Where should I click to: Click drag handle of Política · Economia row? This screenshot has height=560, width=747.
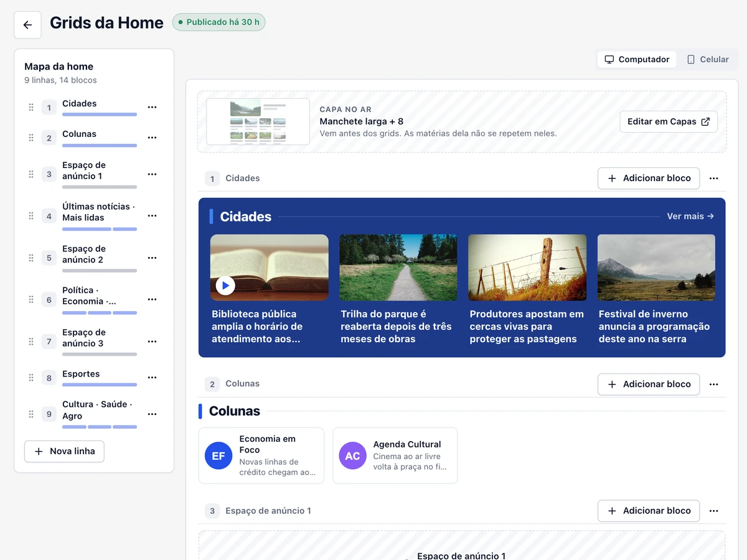pyautogui.click(x=31, y=299)
